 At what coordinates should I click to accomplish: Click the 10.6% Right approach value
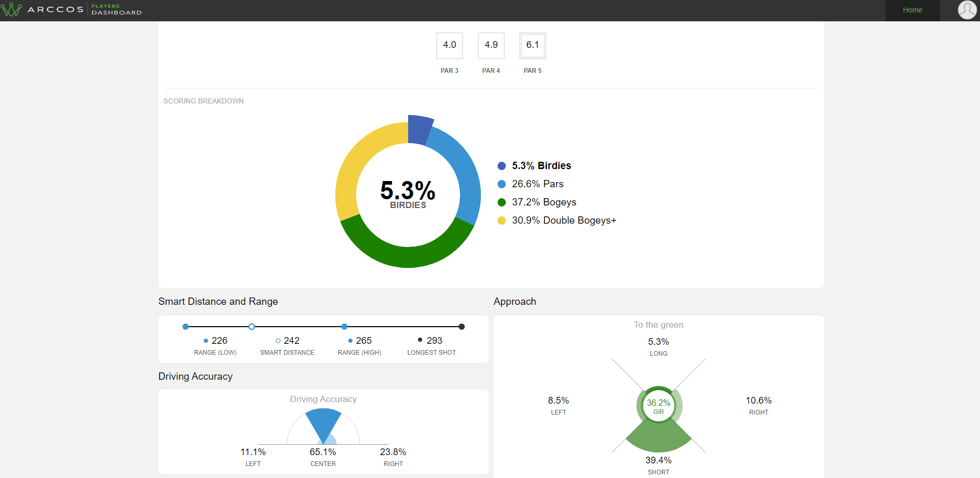(759, 401)
